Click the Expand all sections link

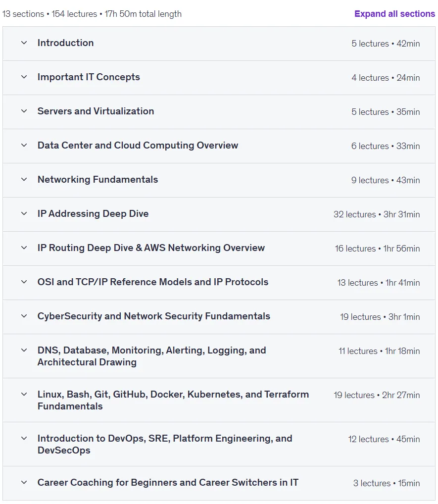tap(394, 14)
